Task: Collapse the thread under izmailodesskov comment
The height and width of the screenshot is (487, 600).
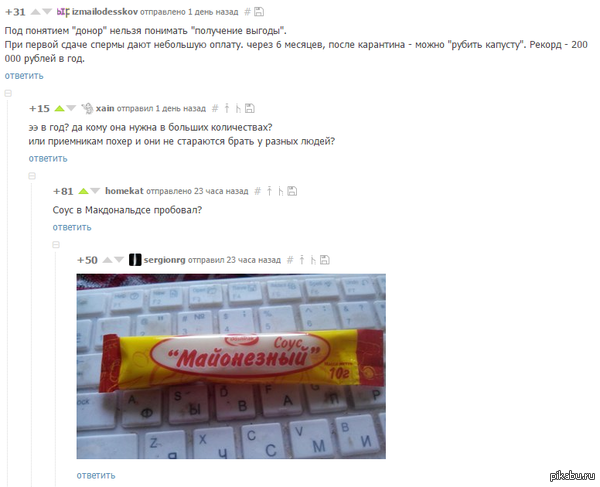Action: [8, 93]
